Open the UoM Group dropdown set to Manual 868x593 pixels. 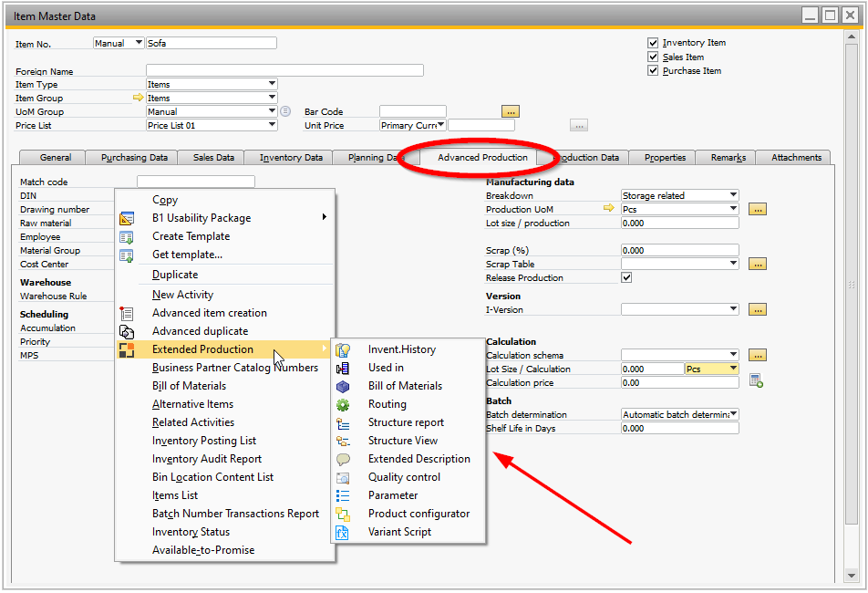pyautogui.click(x=212, y=111)
